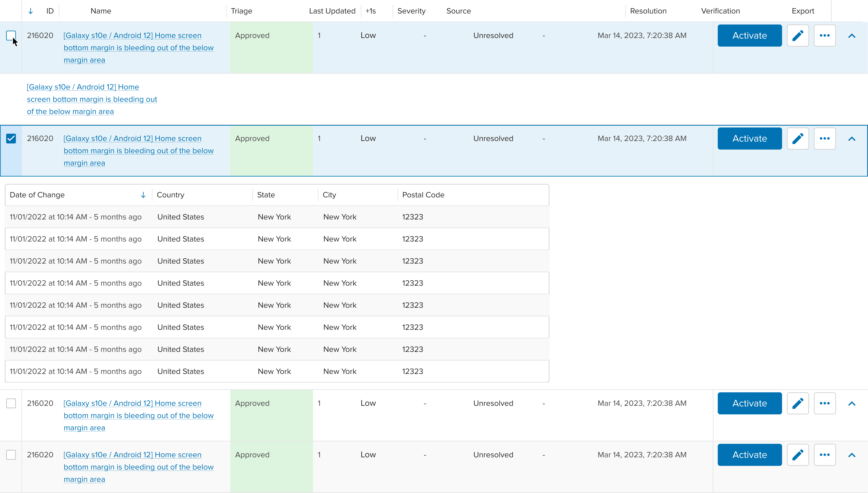Screen dimensions: 868x493
Task: Sort by the Triage column header
Action: coord(241,11)
